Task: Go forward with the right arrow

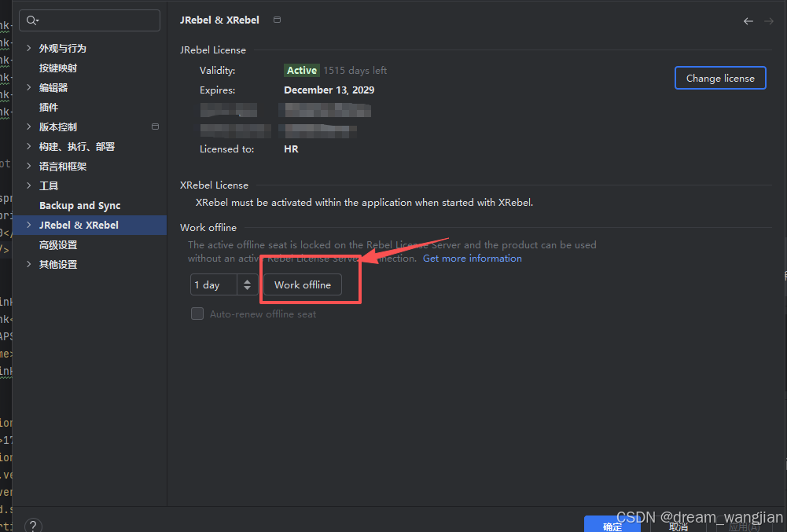Action: click(768, 21)
